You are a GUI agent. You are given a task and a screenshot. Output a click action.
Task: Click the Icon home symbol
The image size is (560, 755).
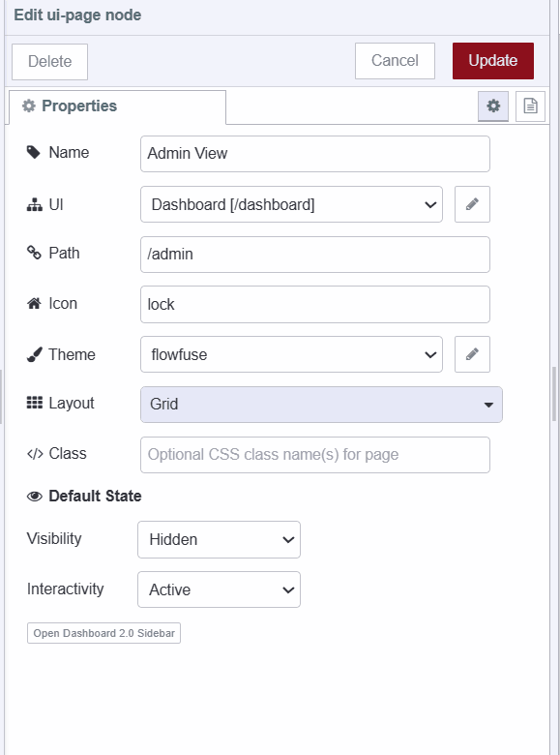pyautogui.click(x=34, y=303)
